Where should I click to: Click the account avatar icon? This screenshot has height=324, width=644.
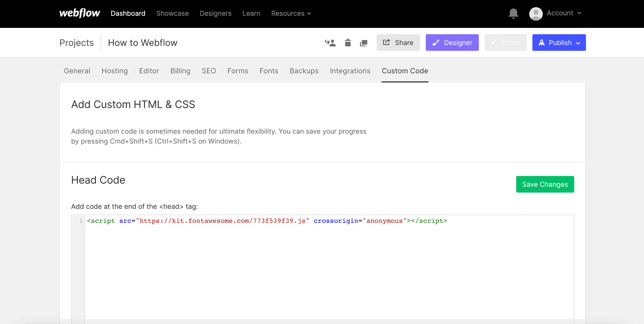tap(536, 14)
